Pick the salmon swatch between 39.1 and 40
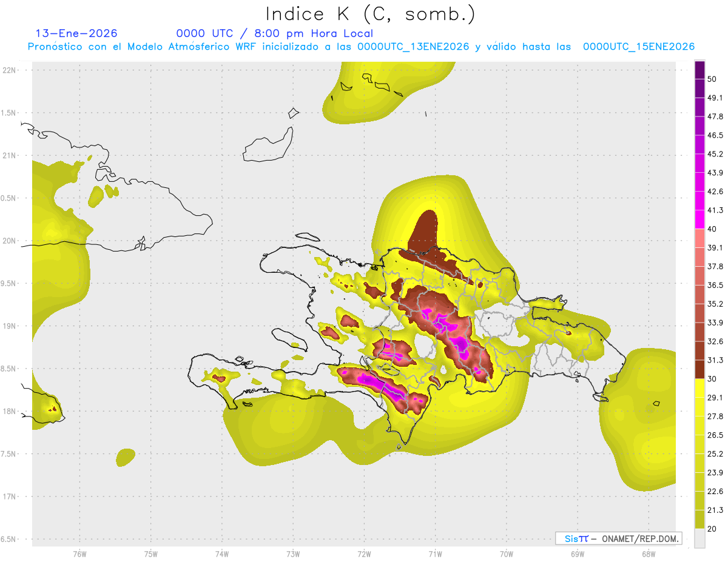This screenshot has height=562, width=728. point(699,238)
